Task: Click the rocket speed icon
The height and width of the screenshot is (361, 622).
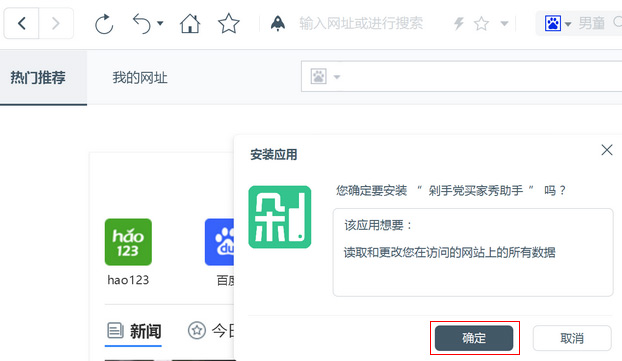Action: (278, 23)
